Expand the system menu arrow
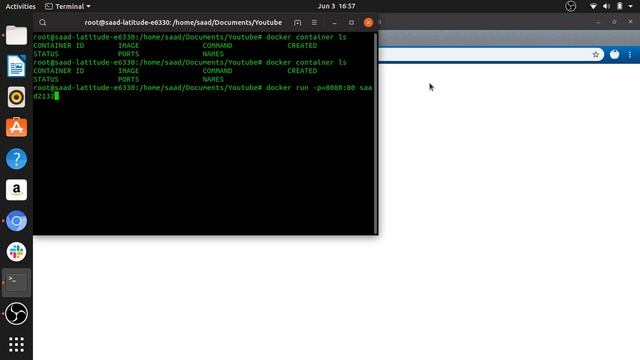 click(631, 6)
